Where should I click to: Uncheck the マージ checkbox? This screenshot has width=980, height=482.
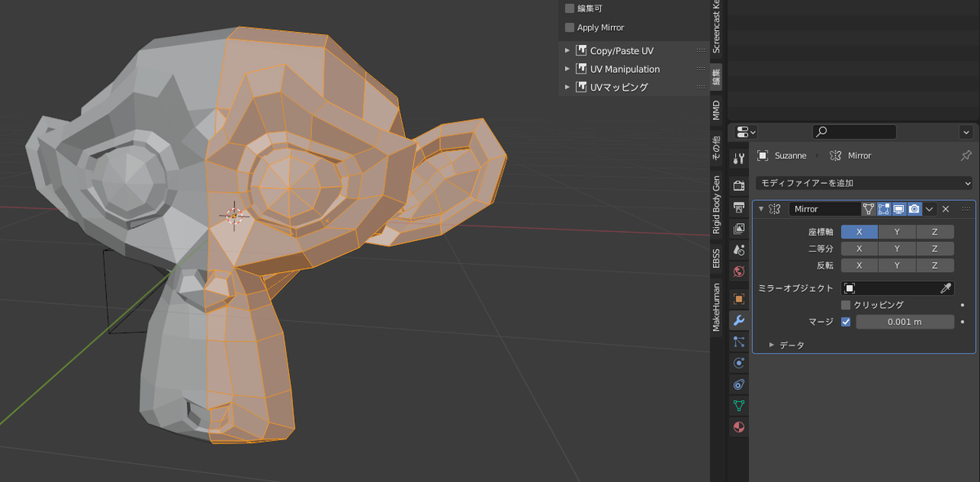point(846,321)
